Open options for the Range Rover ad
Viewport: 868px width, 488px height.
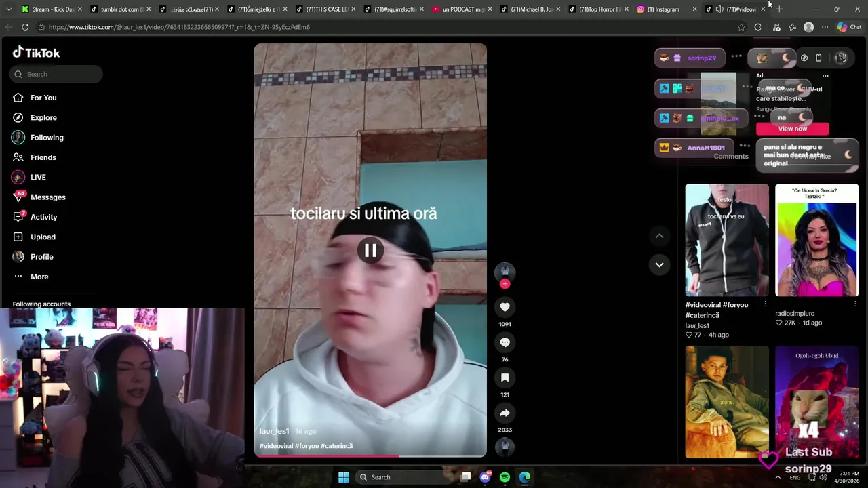pyautogui.click(x=825, y=76)
